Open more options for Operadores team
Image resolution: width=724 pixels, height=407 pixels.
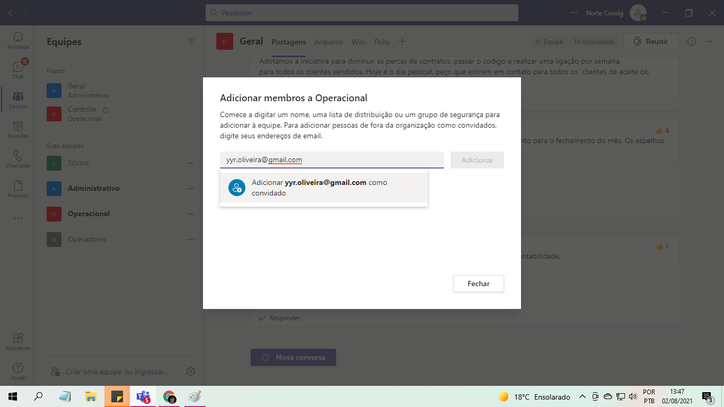click(x=191, y=239)
